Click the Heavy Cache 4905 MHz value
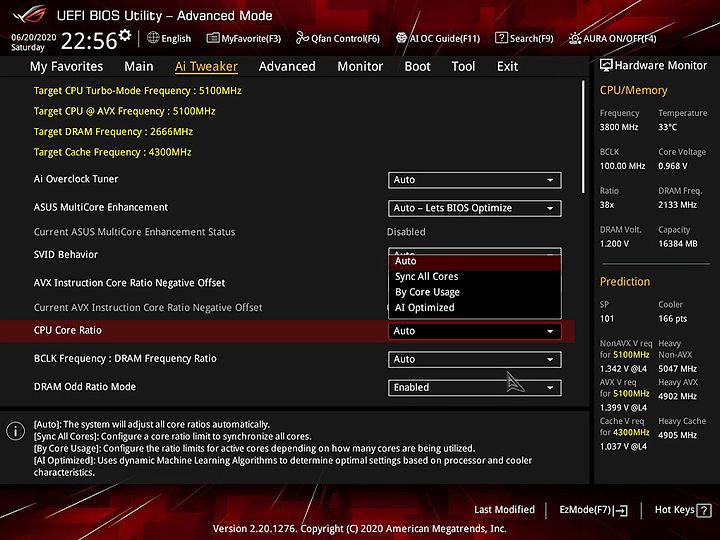 (x=677, y=435)
